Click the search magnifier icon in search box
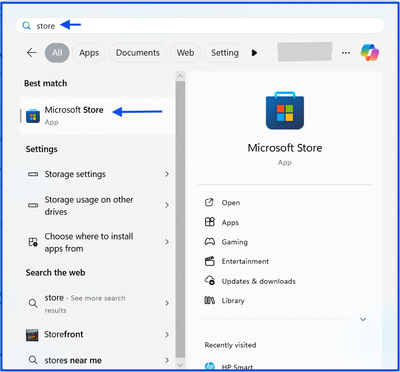The height and width of the screenshot is (372, 400). coord(26,26)
